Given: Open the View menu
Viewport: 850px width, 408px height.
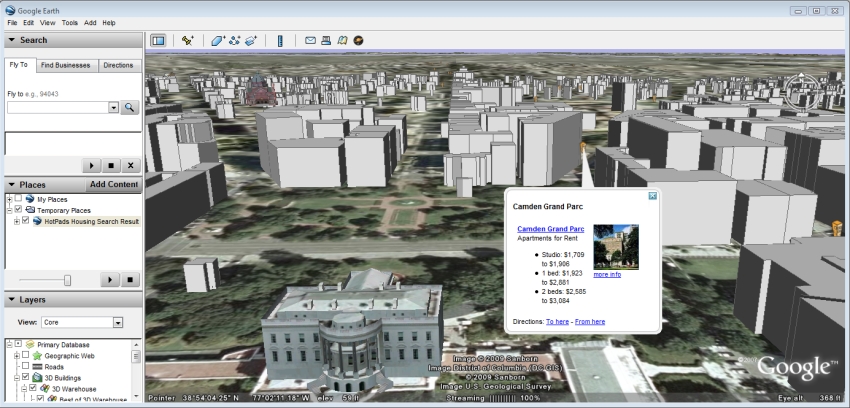Looking at the screenshot, I should 47,23.
